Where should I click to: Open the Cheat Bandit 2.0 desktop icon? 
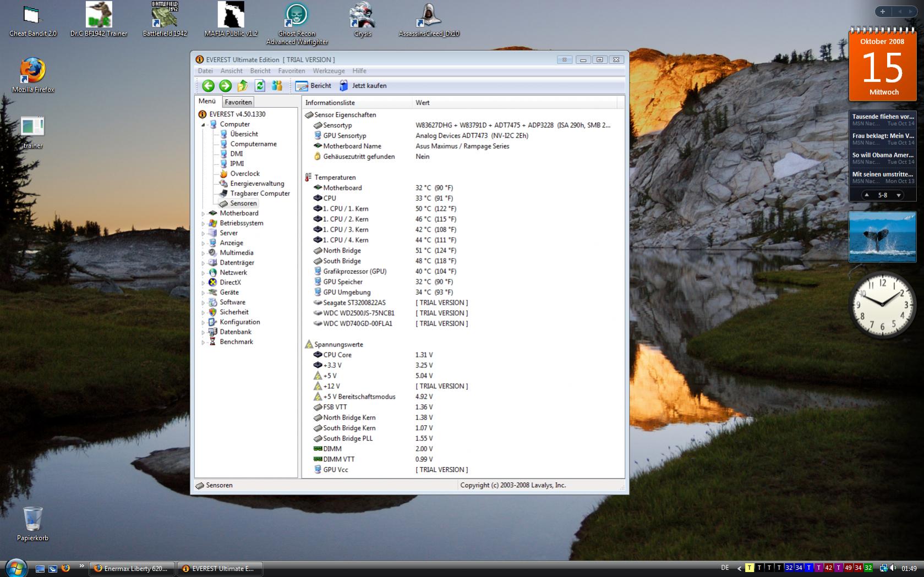pyautogui.click(x=33, y=21)
